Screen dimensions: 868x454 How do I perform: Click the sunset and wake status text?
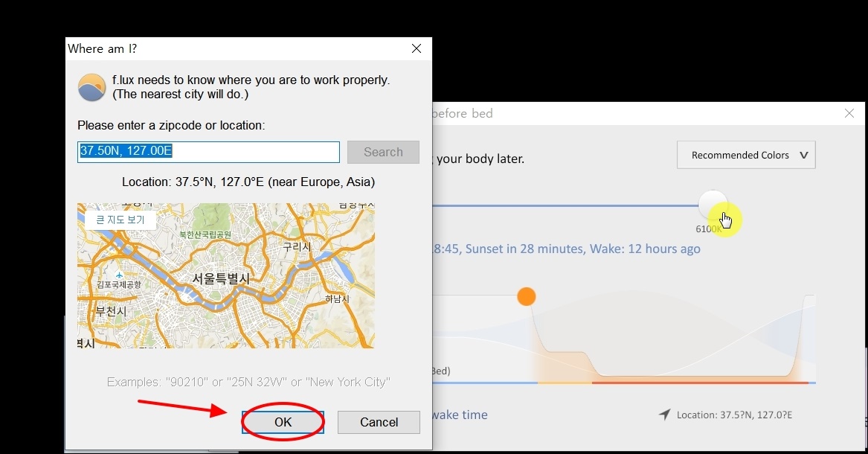tap(566, 249)
